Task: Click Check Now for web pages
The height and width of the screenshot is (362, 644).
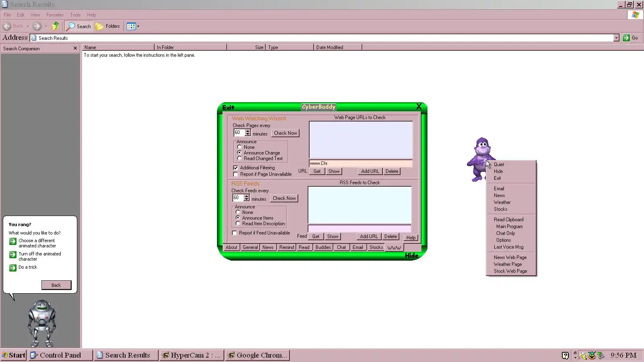Action: tap(285, 133)
